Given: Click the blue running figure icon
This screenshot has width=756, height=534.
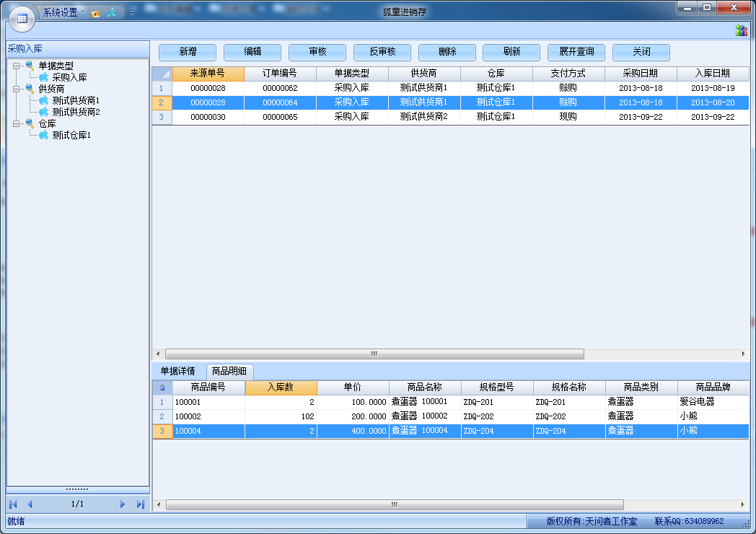Looking at the screenshot, I should click(111, 12).
